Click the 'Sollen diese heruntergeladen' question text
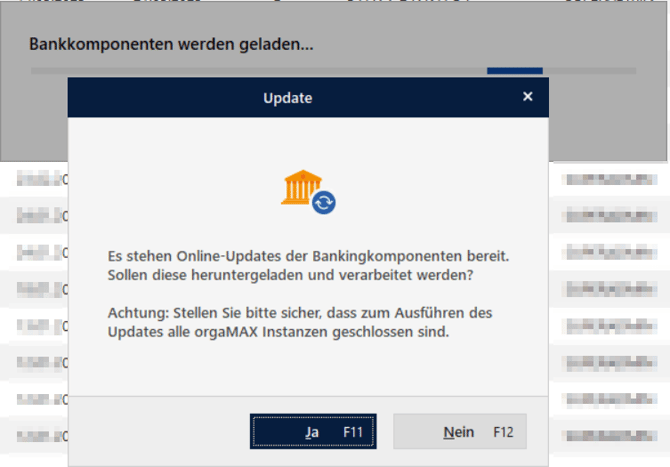 click(291, 274)
